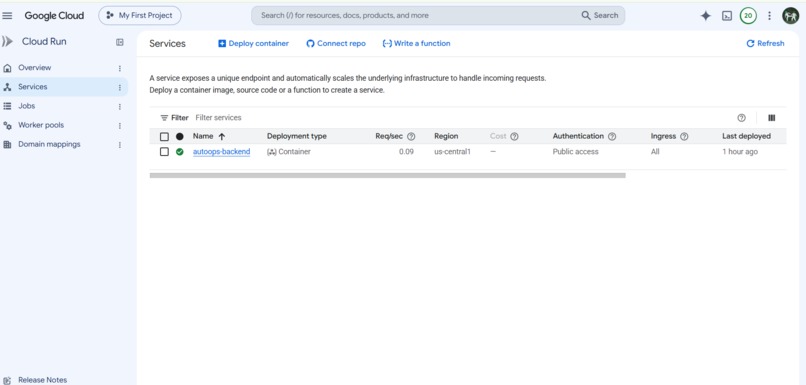Collapse the sidebar with the panel icon
The height and width of the screenshot is (385, 806).
click(x=120, y=42)
